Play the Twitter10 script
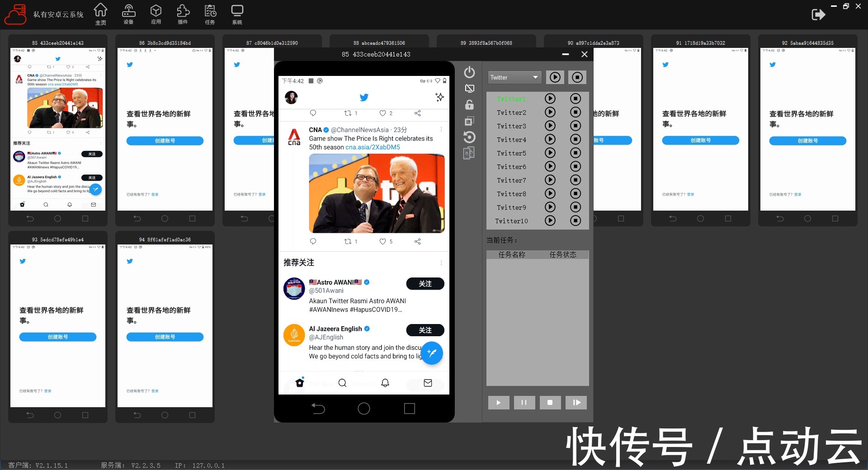The width and height of the screenshot is (868, 470). [x=550, y=221]
